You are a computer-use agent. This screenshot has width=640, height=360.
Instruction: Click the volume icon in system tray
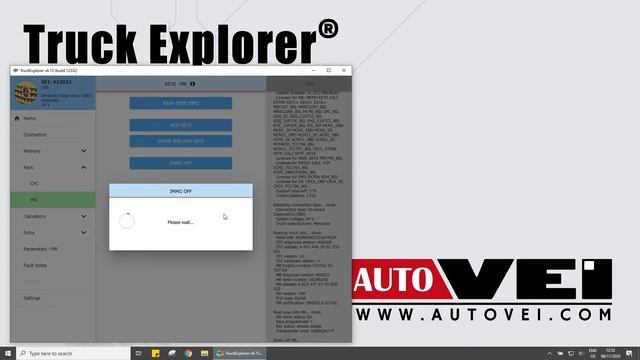(581, 353)
